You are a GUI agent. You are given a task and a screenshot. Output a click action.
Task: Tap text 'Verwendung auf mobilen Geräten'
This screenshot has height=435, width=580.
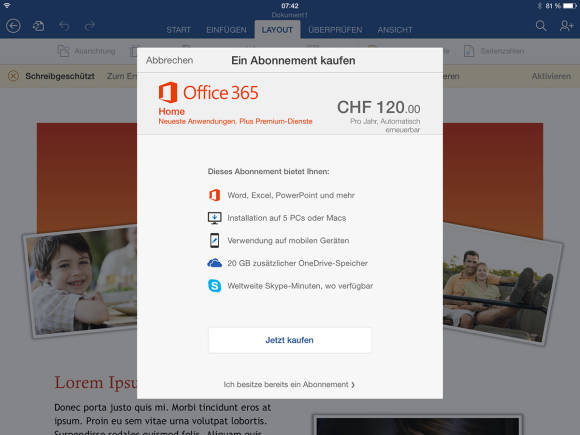[x=288, y=240]
